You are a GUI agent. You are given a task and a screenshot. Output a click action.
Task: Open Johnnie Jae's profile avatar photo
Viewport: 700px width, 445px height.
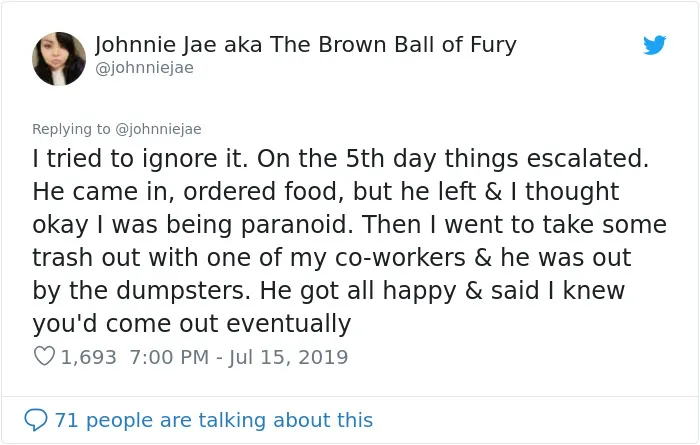pos(59,58)
